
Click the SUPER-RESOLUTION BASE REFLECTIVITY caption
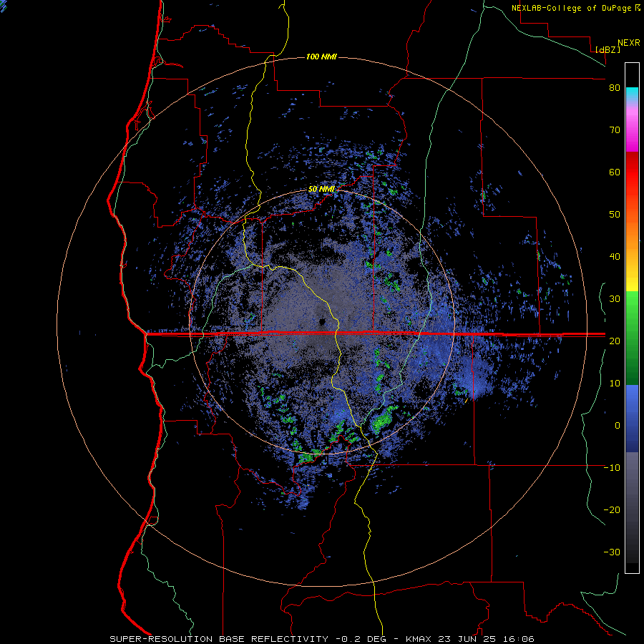(219, 639)
